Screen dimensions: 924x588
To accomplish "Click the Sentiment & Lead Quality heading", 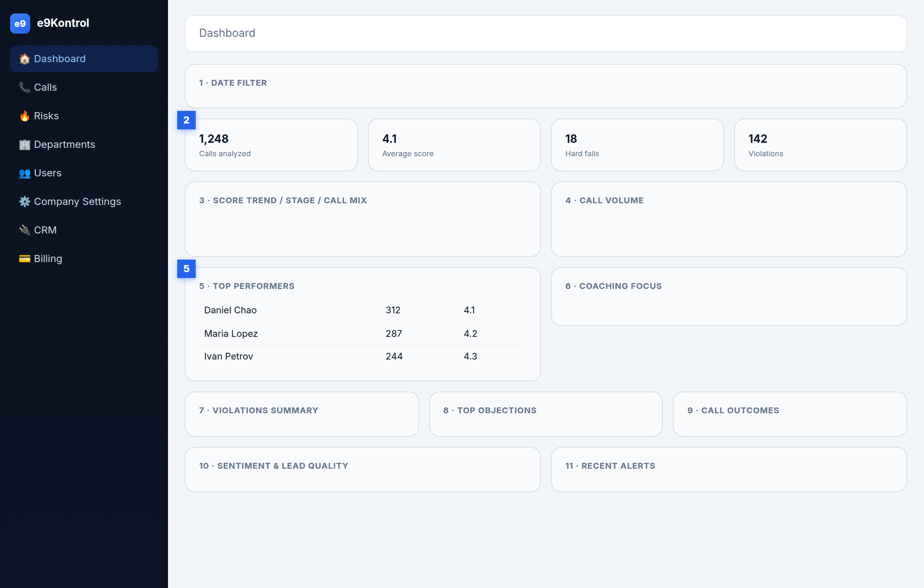I will click(274, 466).
